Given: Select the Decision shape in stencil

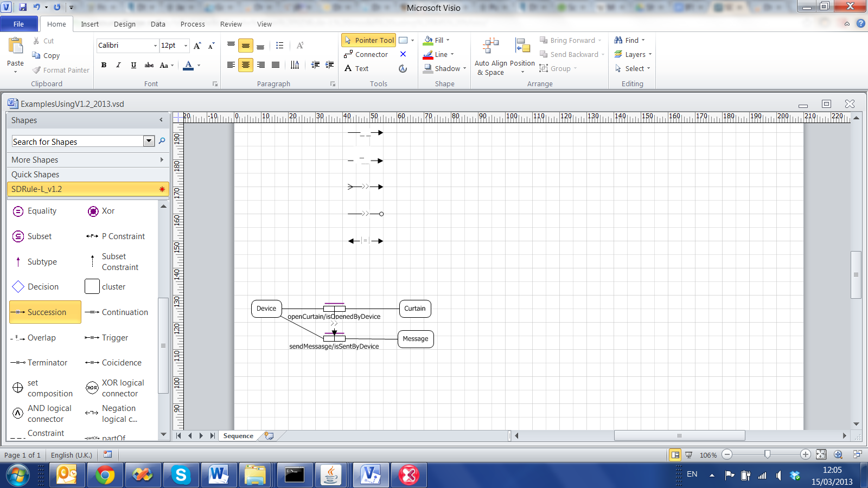Looking at the screenshot, I should click(x=35, y=287).
